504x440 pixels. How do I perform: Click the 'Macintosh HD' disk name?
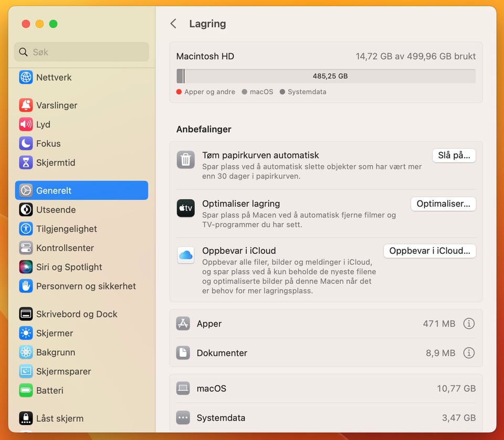[x=205, y=56]
